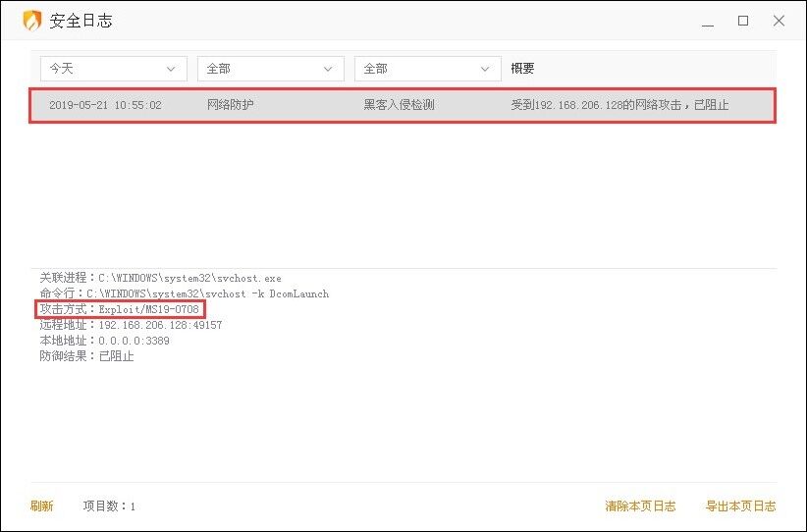Image resolution: width=807 pixels, height=532 pixels.
Task: Click the 网络防护 cell in log row
Action: [x=230, y=105]
